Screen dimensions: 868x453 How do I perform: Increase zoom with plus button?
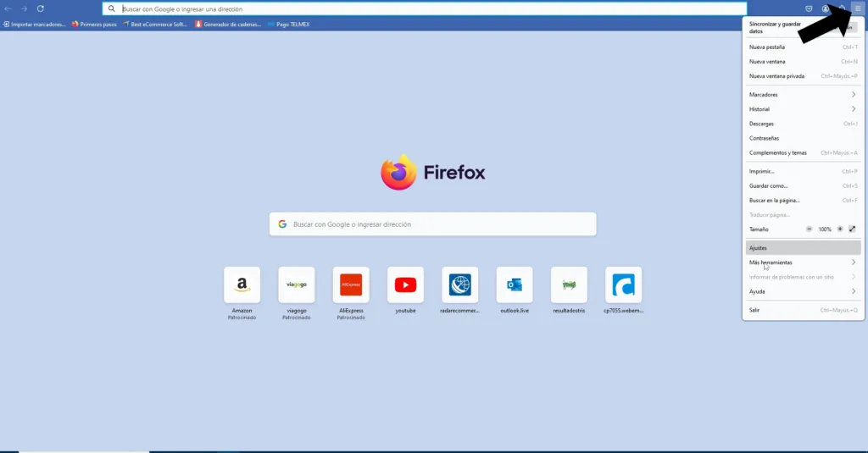pyautogui.click(x=840, y=229)
